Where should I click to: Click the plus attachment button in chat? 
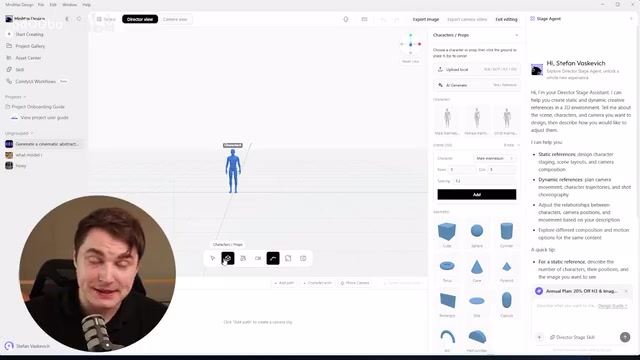coord(539,337)
